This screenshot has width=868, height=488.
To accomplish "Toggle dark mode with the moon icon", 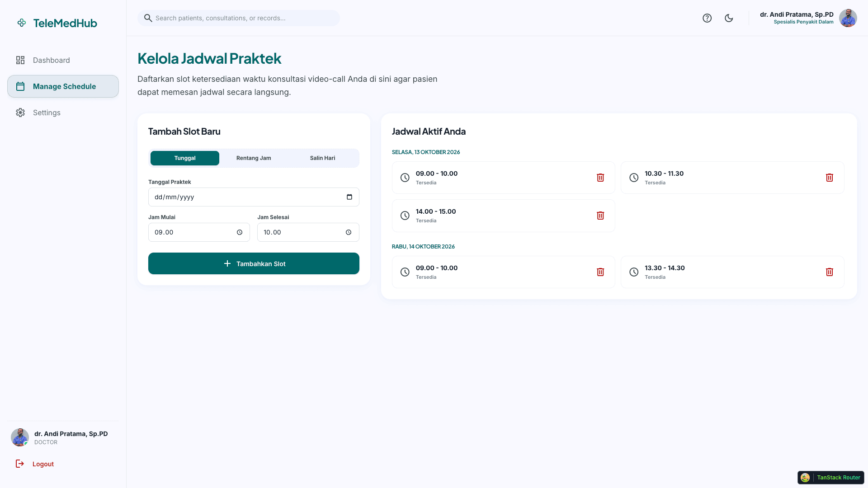I will coord(729,18).
